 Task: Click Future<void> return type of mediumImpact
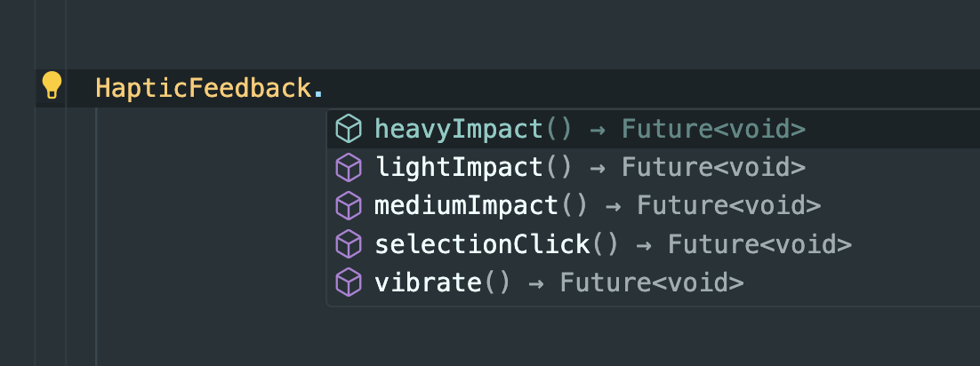point(728,206)
